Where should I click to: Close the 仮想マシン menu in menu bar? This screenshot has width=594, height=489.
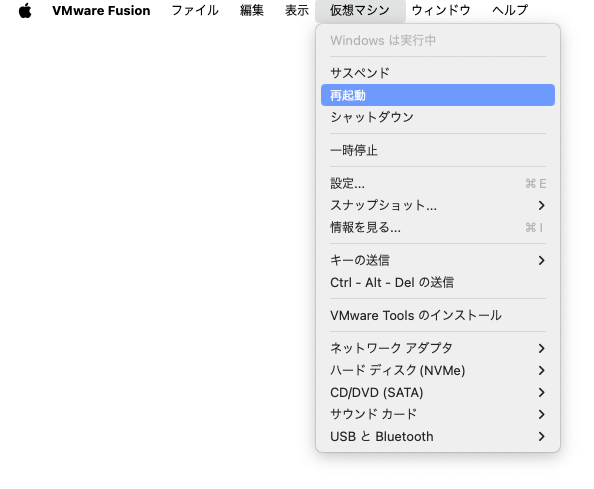(360, 11)
